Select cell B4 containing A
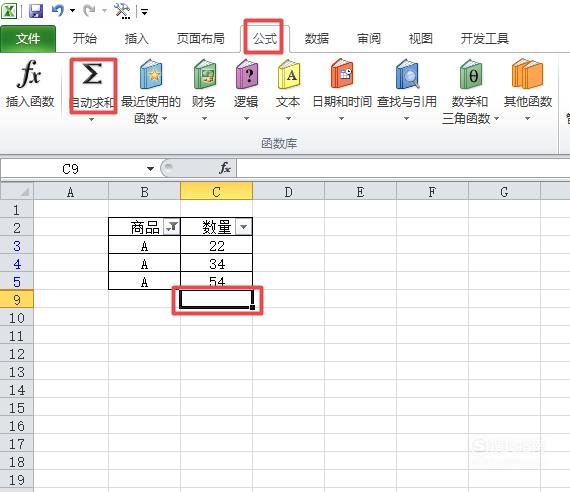Image resolution: width=570 pixels, height=492 pixels. [x=144, y=263]
